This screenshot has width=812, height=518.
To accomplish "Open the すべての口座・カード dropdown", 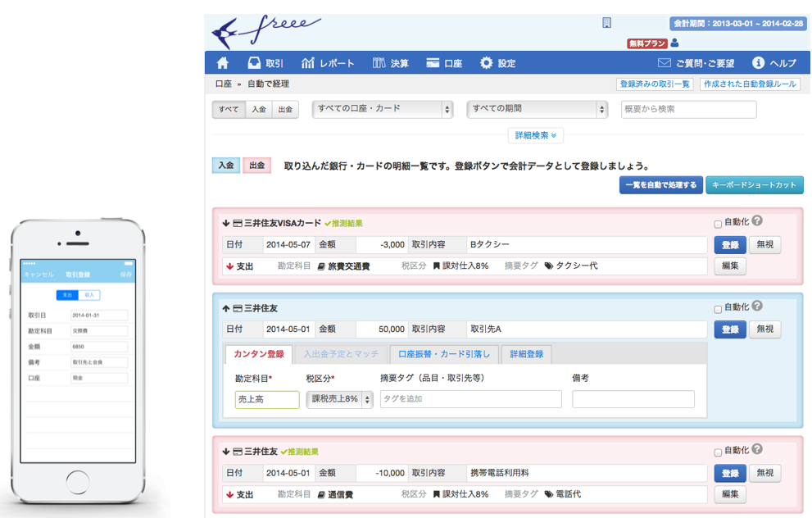I will tap(383, 109).
